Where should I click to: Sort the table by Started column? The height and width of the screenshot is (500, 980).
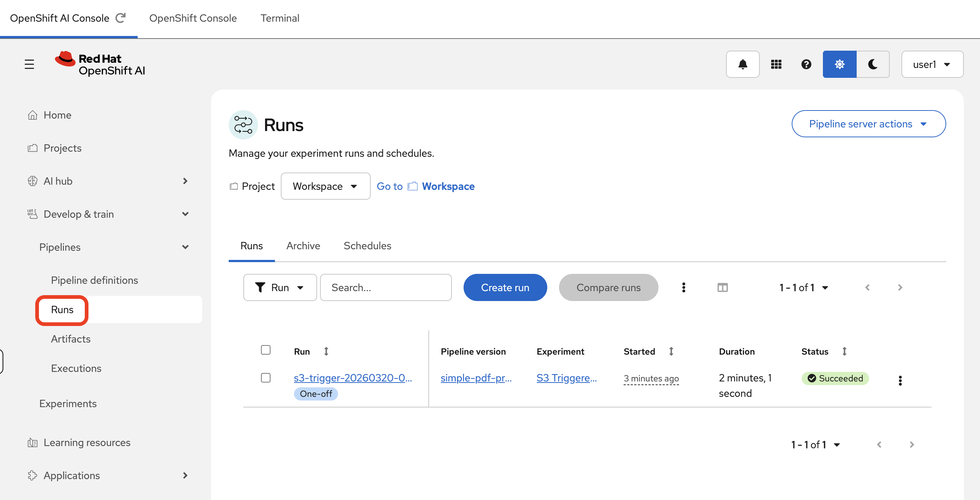click(x=671, y=351)
